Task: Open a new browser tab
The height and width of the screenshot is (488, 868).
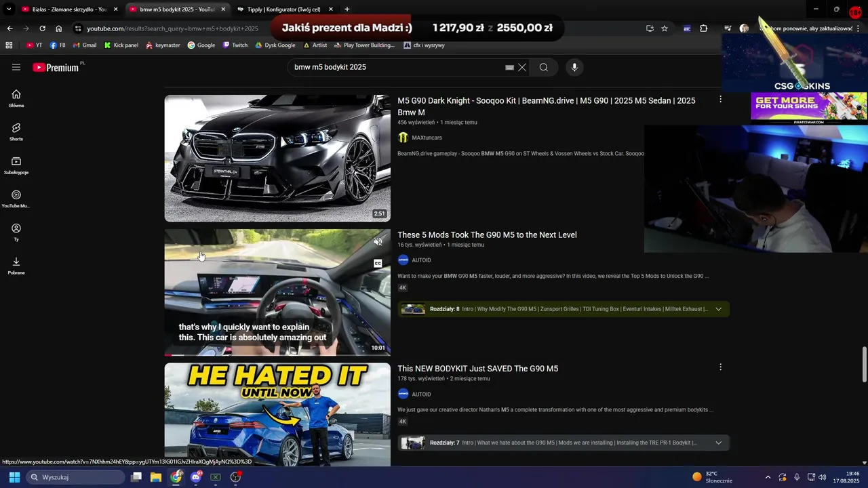Action: click(x=347, y=9)
